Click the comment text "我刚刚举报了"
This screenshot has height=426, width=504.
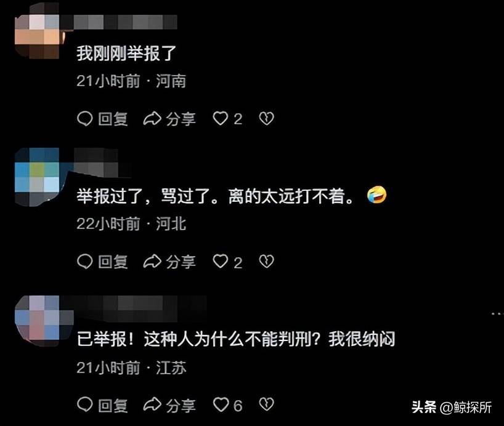click(126, 53)
